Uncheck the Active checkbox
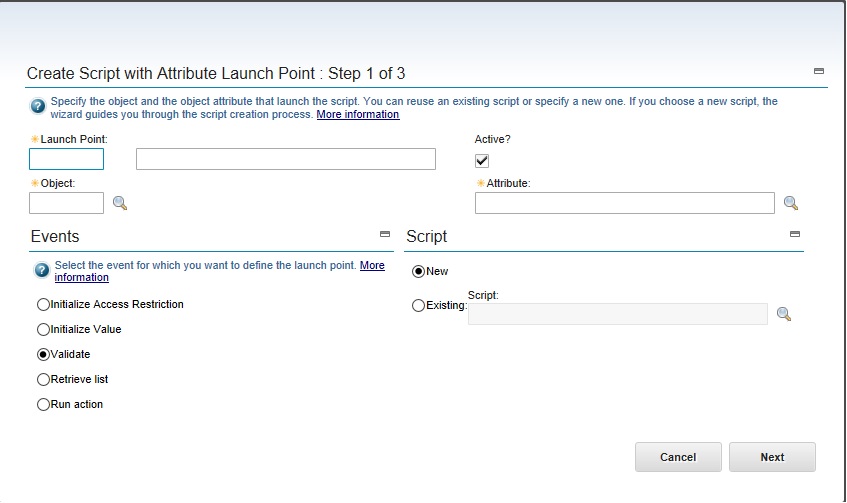 pyautogui.click(x=482, y=161)
